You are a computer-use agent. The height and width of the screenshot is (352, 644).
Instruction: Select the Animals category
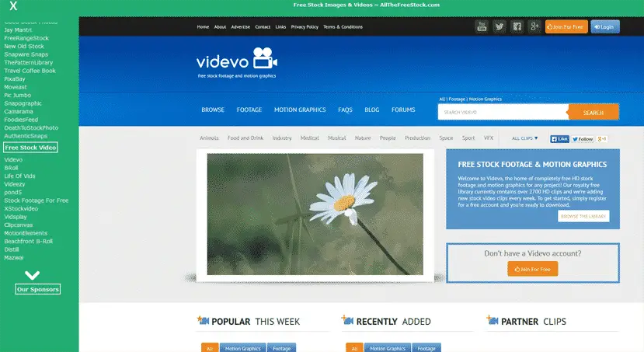[x=209, y=138]
